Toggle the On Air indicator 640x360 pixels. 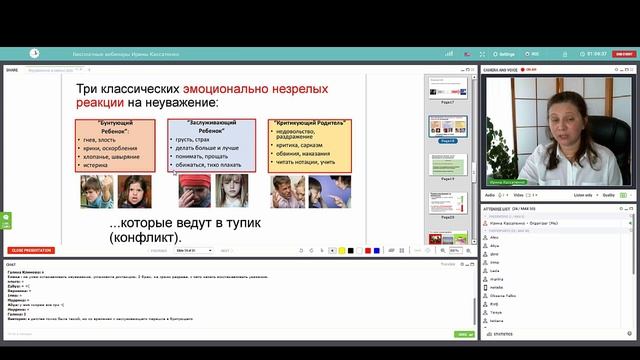pos(529,70)
